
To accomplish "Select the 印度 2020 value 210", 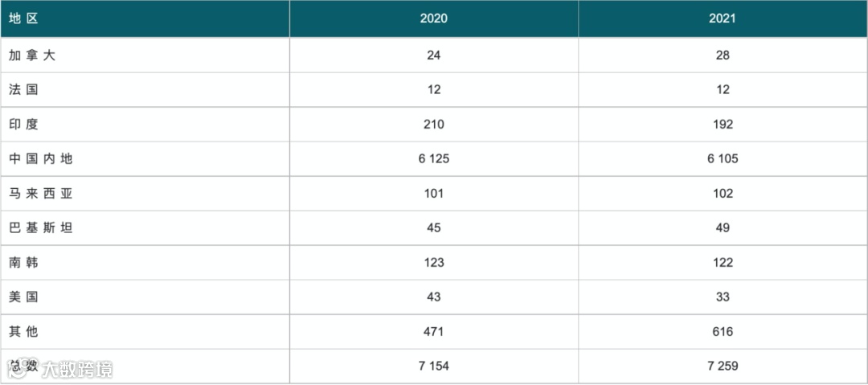I will pos(433,125).
